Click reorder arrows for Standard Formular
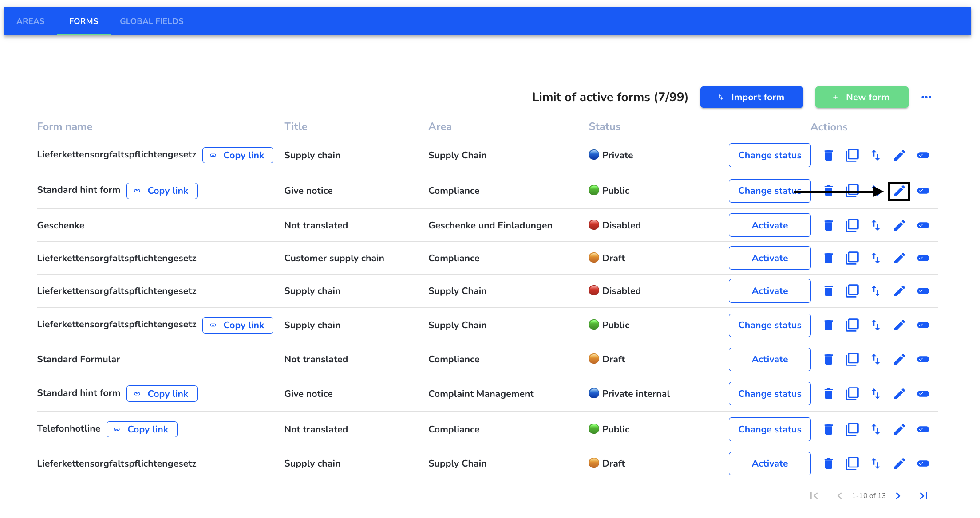The image size is (980, 518). [x=875, y=359]
